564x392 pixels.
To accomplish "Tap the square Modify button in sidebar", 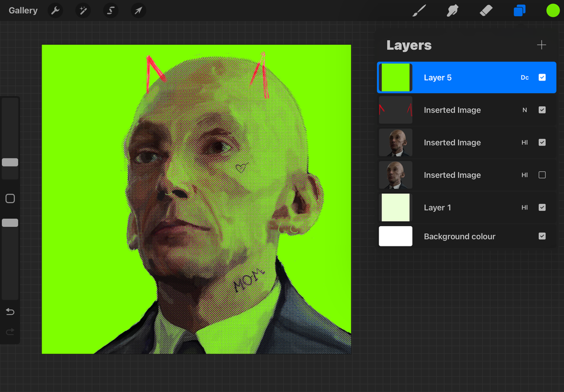I will (x=10, y=199).
